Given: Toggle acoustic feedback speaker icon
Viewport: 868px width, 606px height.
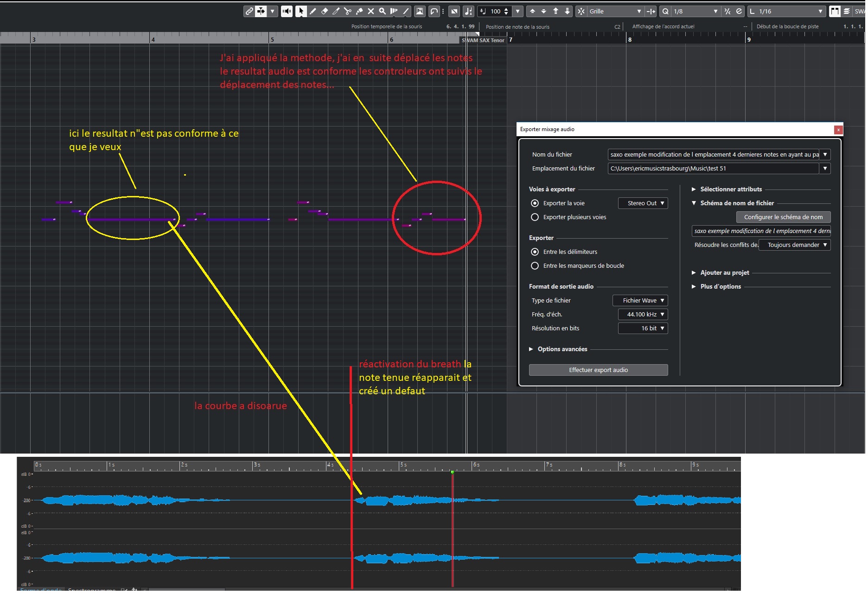Looking at the screenshot, I should pos(287,11).
